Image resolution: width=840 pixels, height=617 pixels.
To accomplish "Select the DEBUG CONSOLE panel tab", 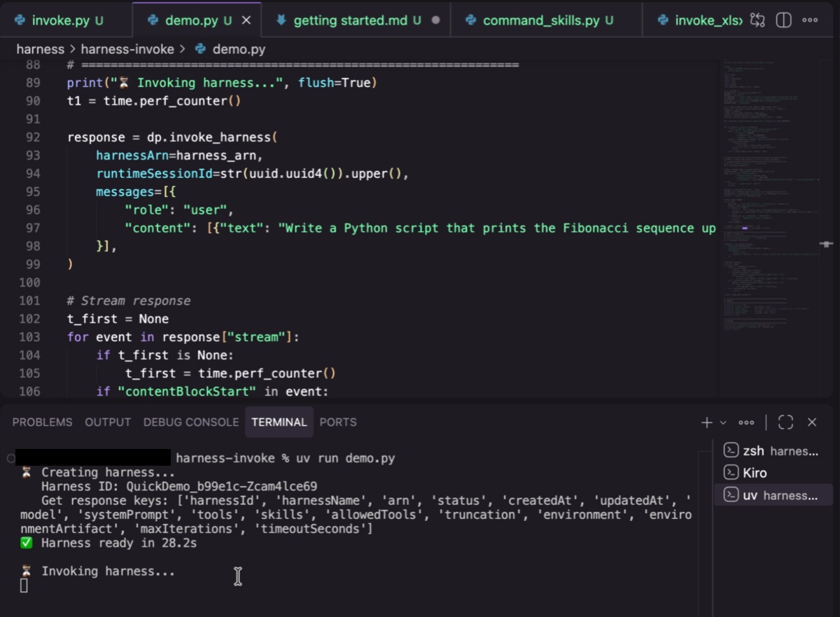I will tap(191, 422).
